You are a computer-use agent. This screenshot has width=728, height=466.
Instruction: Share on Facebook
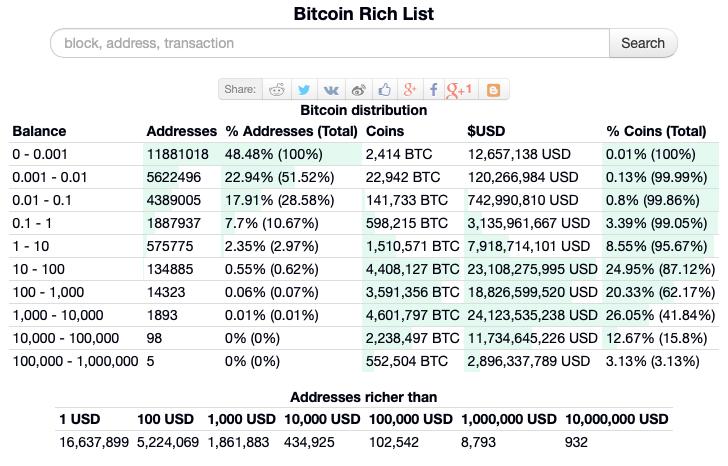click(x=433, y=90)
